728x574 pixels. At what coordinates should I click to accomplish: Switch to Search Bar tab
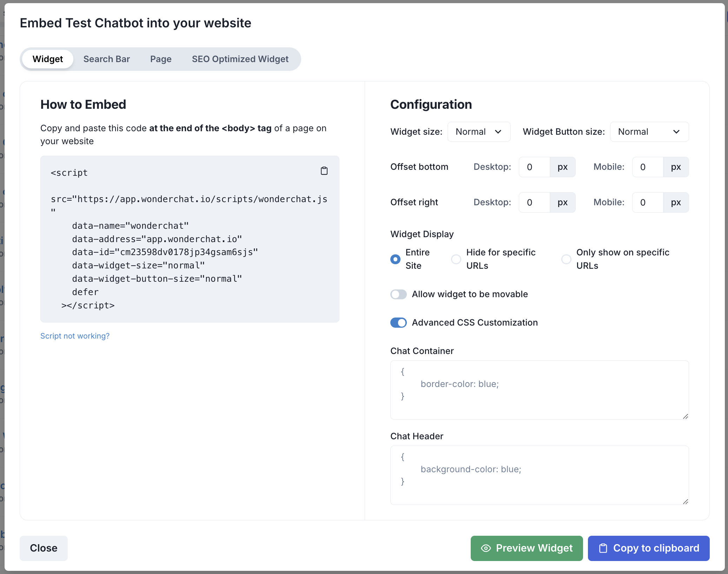(106, 59)
